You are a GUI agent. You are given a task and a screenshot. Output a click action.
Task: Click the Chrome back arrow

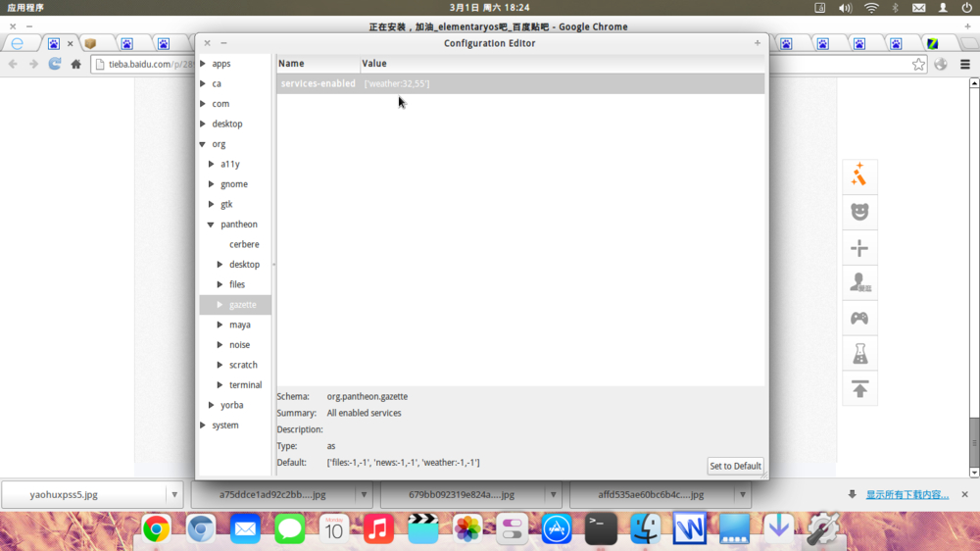(x=13, y=64)
